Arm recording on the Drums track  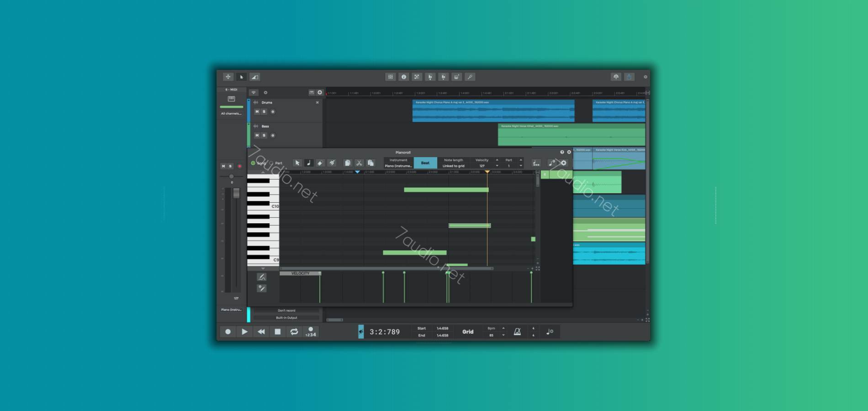[x=273, y=111]
